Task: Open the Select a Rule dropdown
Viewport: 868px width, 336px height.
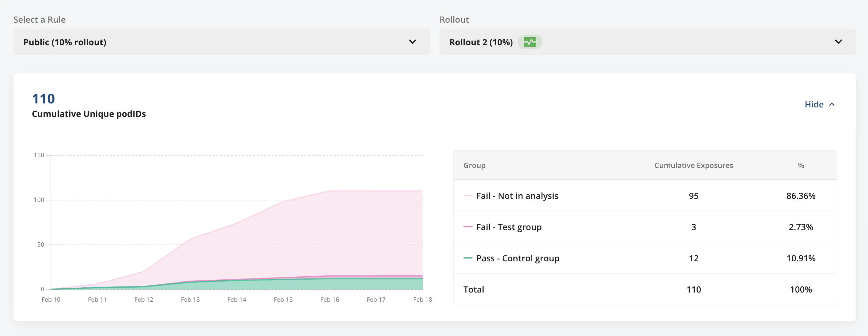Action: [412, 42]
